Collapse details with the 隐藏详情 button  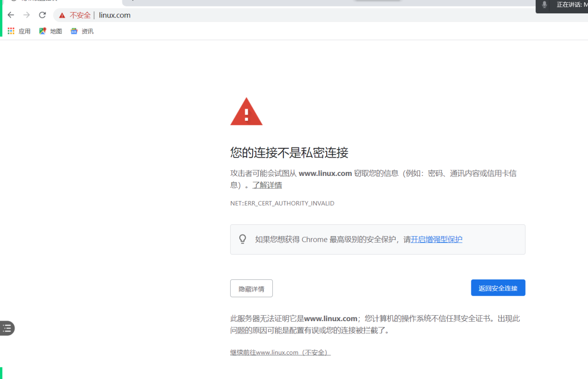(x=251, y=288)
